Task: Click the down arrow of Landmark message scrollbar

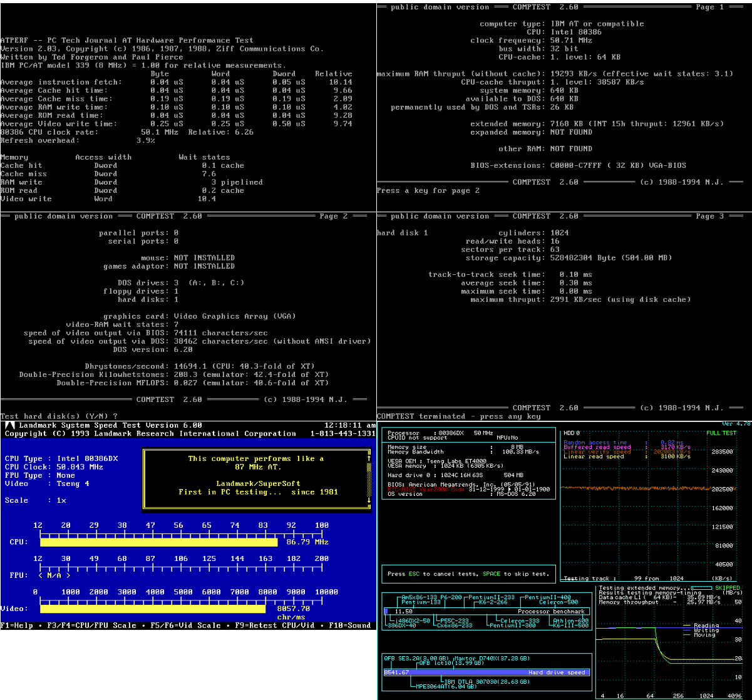Action: [369, 500]
